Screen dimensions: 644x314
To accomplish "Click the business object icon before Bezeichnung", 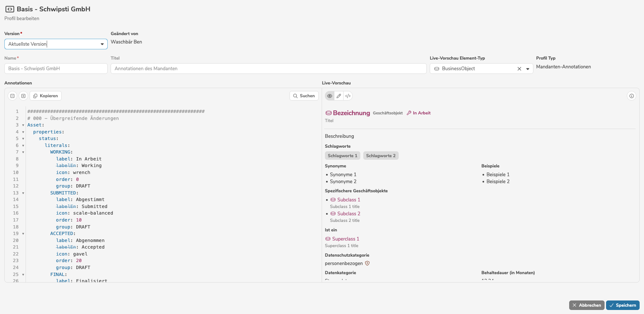I will point(329,113).
